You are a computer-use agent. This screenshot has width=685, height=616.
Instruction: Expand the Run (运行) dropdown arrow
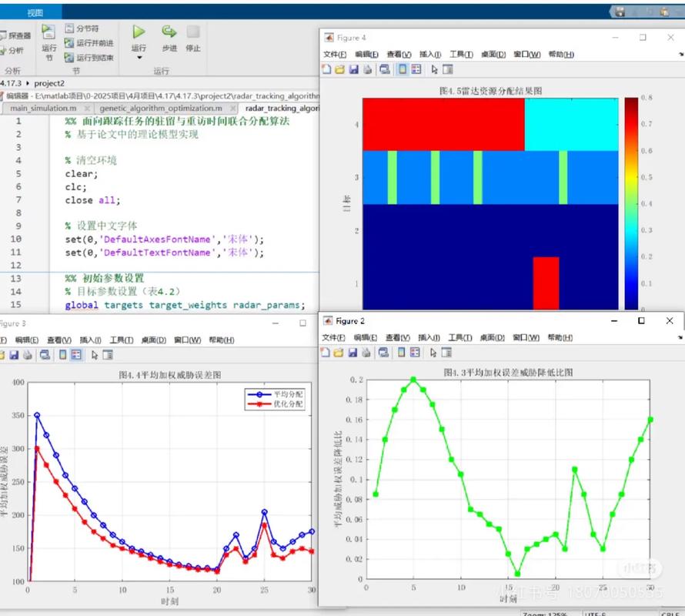click(x=139, y=59)
